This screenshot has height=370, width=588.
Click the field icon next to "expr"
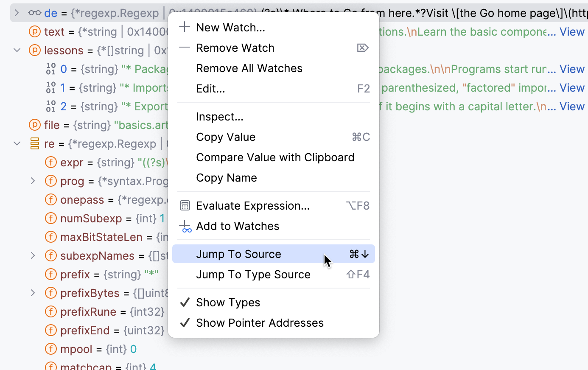click(50, 162)
